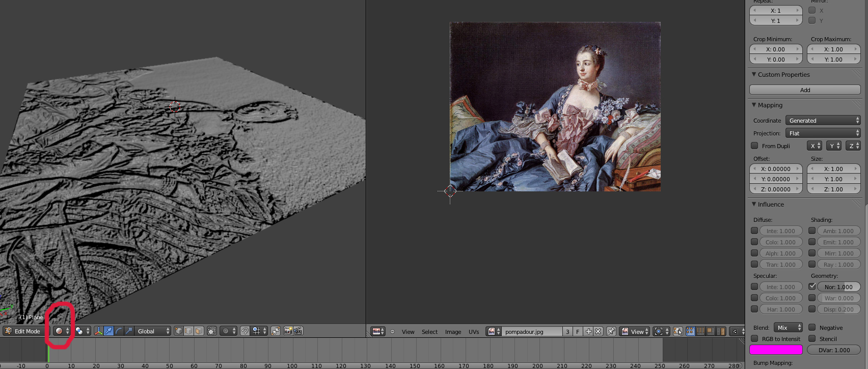Click the pompadour.jpg image name field
868x369 pixels.
(532, 331)
